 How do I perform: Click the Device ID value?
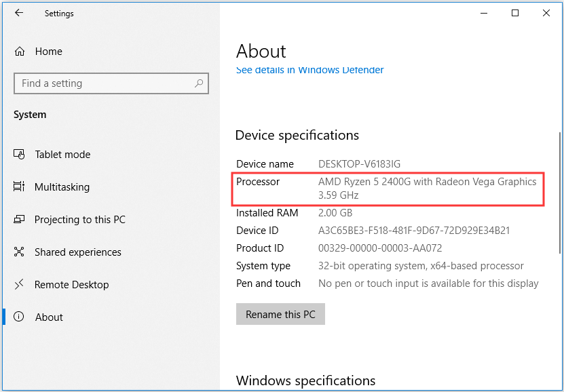point(413,231)
